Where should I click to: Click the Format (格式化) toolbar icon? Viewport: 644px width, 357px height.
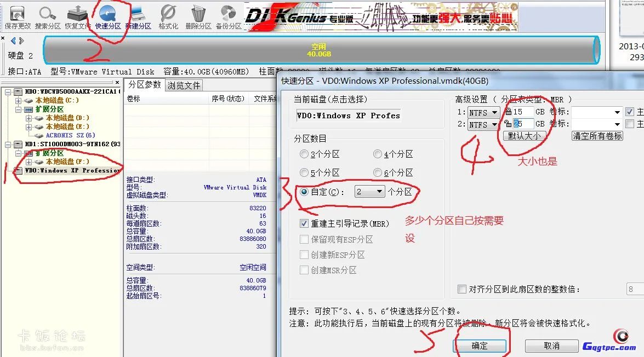coord(168,16)
